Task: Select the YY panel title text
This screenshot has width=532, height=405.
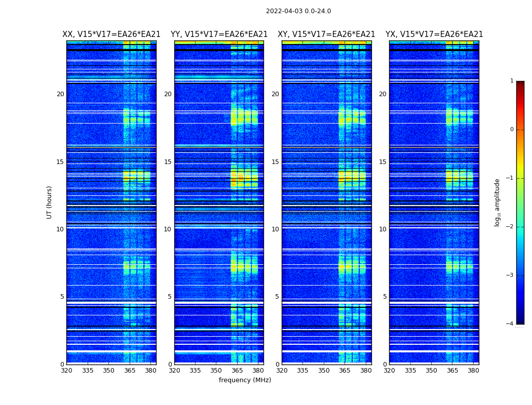Action: click(219, 34)
